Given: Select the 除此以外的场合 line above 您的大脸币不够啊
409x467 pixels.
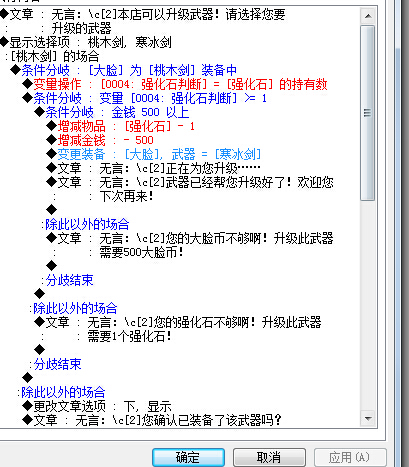Looking at the screenshot, I should [x=85, y=224].
